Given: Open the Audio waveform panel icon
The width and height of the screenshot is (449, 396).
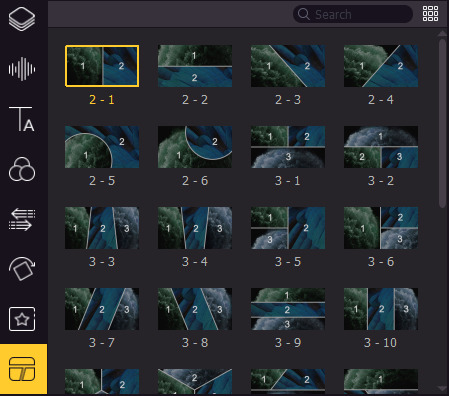Looking at the screenshot, I should point(22,69).
